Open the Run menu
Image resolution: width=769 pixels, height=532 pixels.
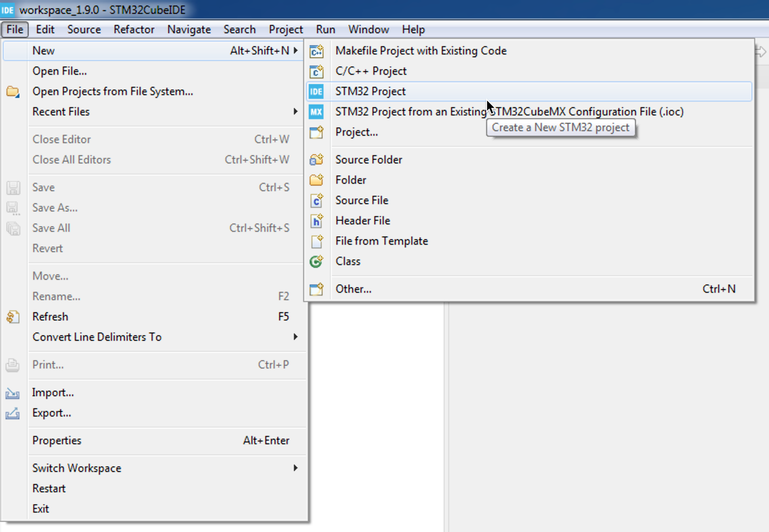click(x=325, y=29)
